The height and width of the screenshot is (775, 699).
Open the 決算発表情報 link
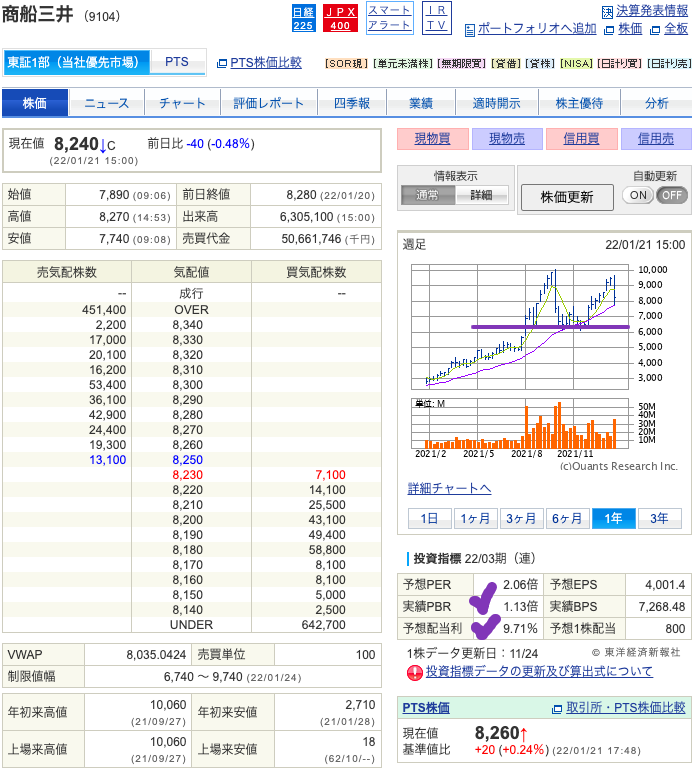652,11
